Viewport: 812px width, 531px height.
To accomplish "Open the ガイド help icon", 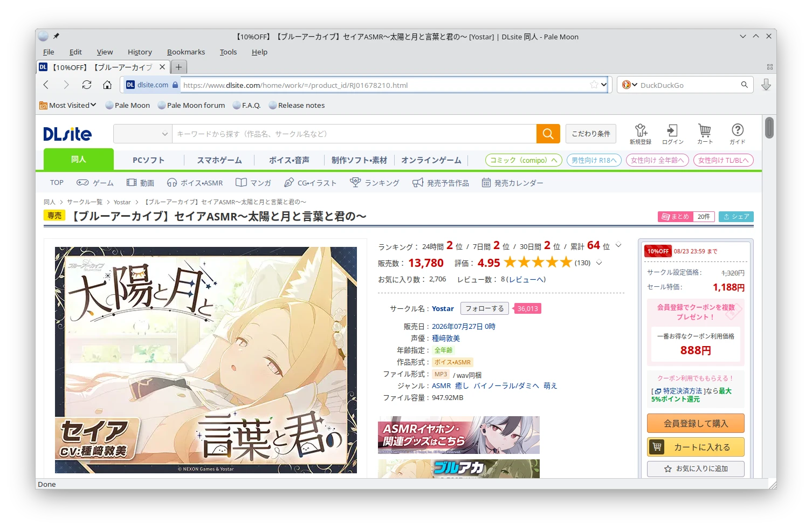I will pyautogui.click(x=737, y=134).
